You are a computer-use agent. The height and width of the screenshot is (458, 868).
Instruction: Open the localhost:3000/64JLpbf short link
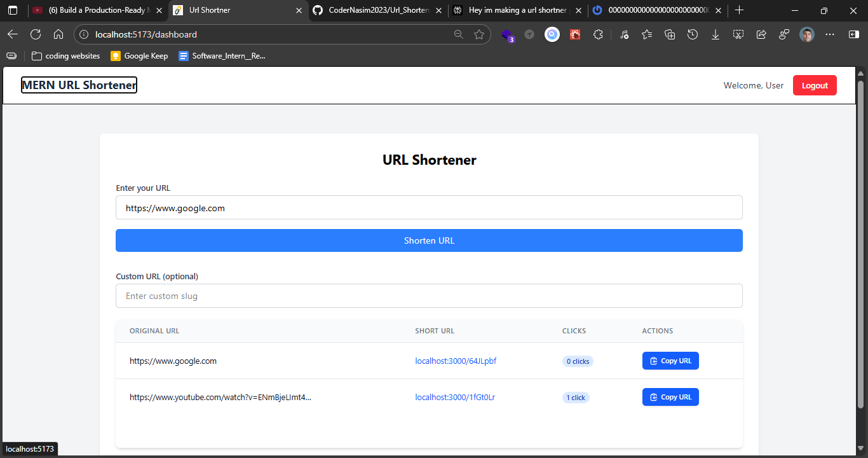click(x=455, y=361)
